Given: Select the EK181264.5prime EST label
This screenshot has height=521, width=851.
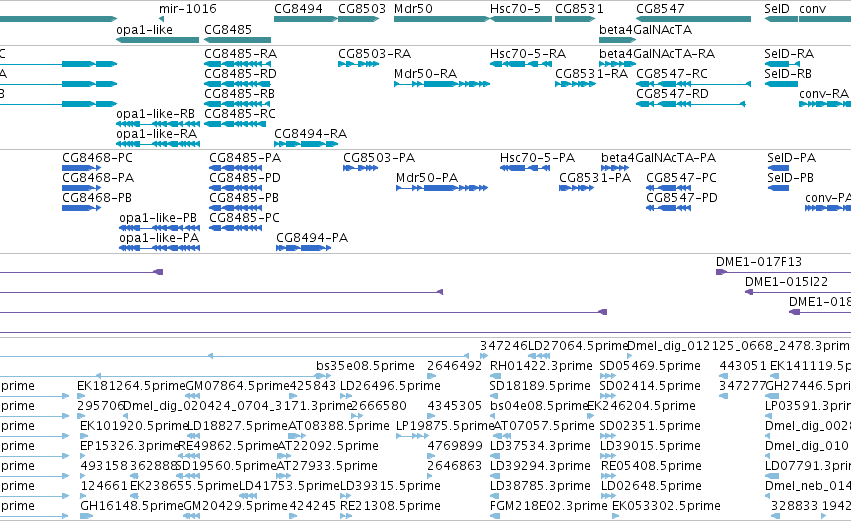Looking at the screenshot, I should pos(131,386).
